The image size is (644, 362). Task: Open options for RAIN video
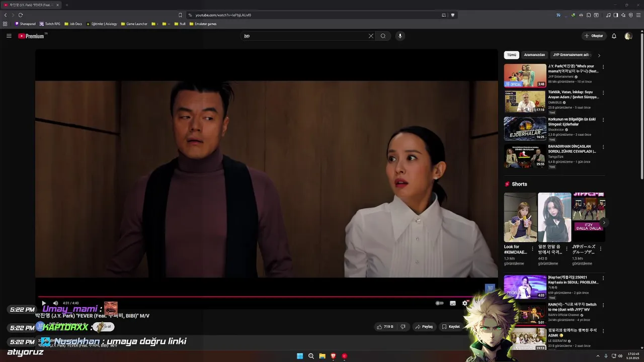[603, 305]
